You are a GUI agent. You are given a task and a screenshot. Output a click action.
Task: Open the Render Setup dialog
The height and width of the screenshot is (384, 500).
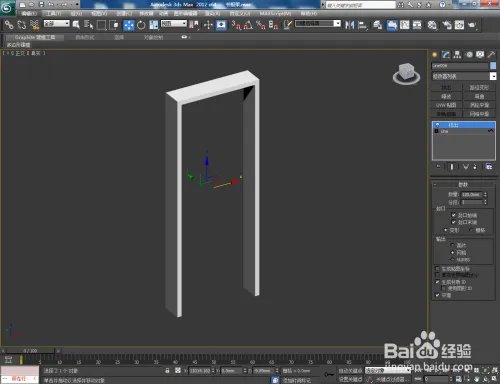447,25
